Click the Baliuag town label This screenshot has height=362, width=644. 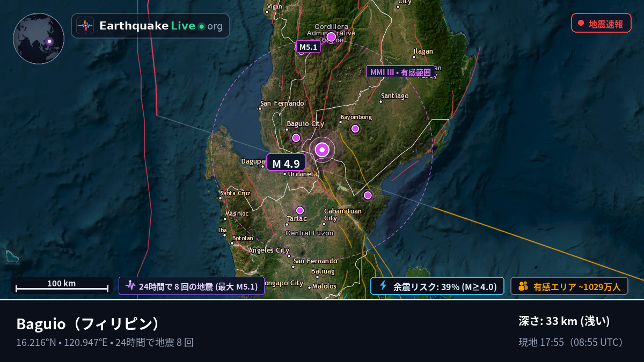323,271
